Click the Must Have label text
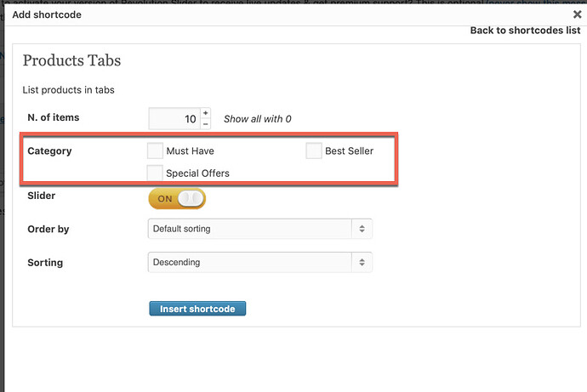 191,151
